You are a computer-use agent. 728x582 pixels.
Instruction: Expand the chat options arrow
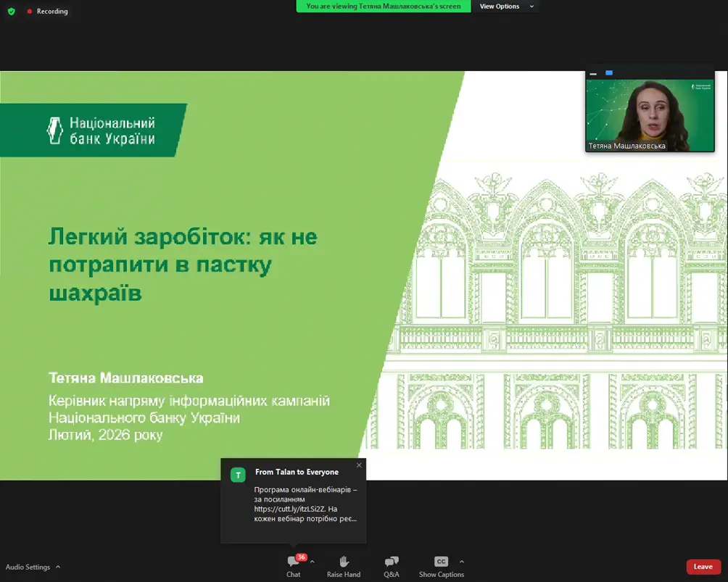[x=313, y=562]
